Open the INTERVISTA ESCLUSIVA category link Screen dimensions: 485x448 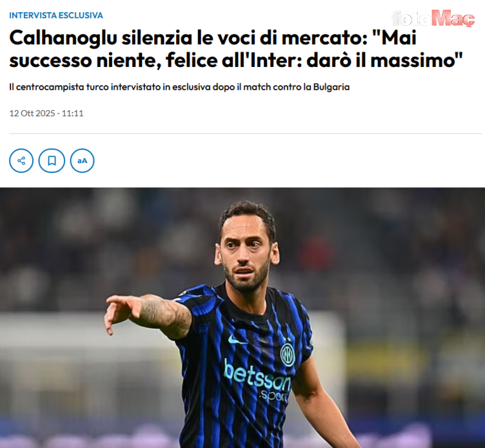(56, 15)
